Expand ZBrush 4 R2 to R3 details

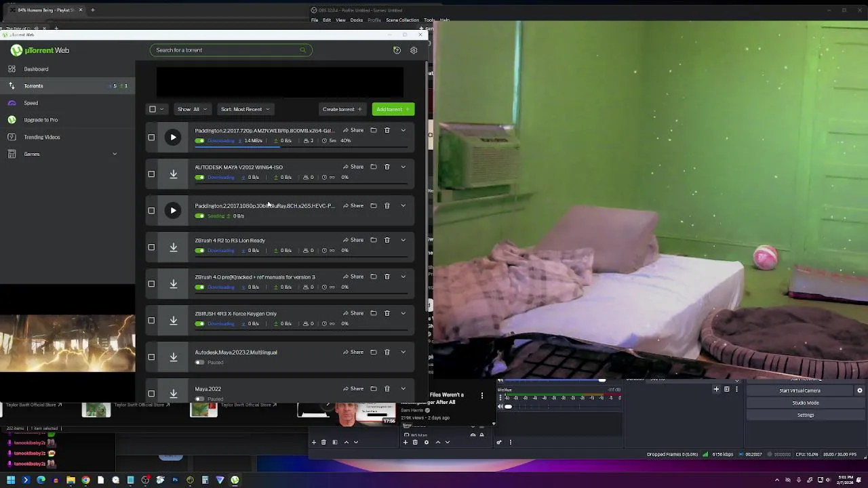pos(403,240)
